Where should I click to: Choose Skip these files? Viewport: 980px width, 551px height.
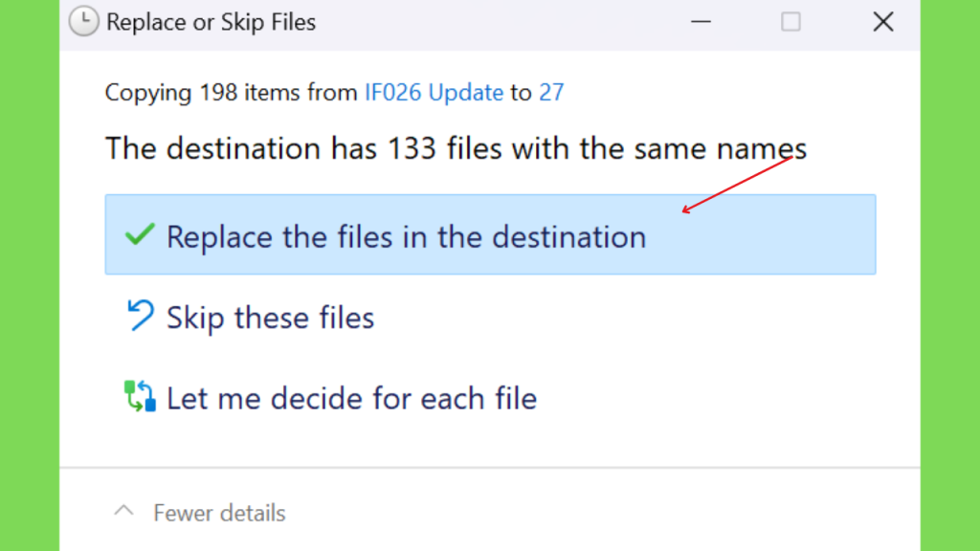(x=270, y=318)
